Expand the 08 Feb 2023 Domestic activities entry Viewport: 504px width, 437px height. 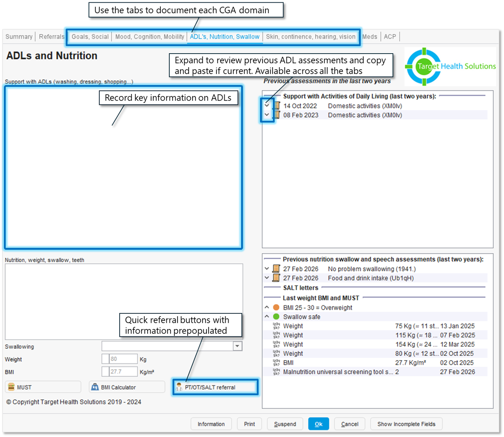pos(267,115)
